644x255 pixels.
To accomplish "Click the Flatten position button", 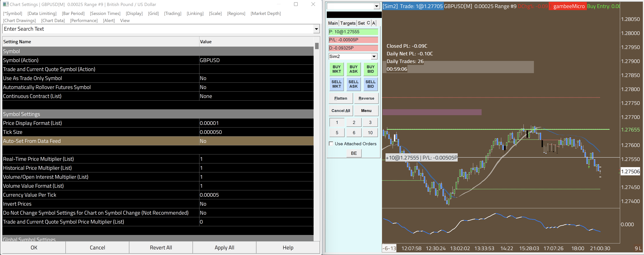I will click(x=341, y=98).
